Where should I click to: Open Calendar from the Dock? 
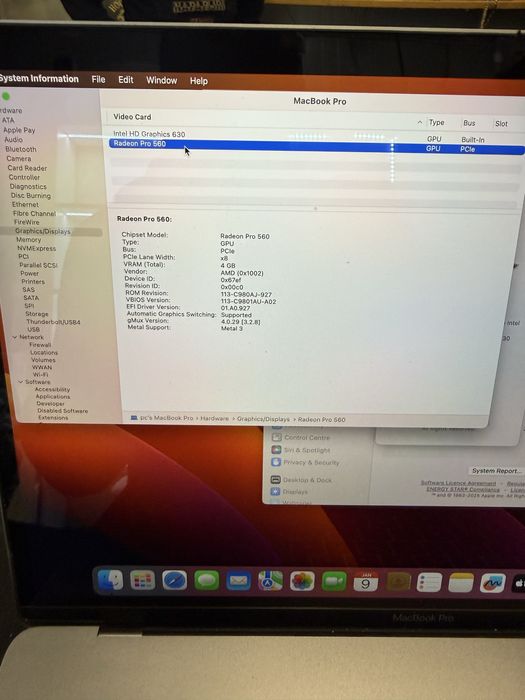(366, 582)
